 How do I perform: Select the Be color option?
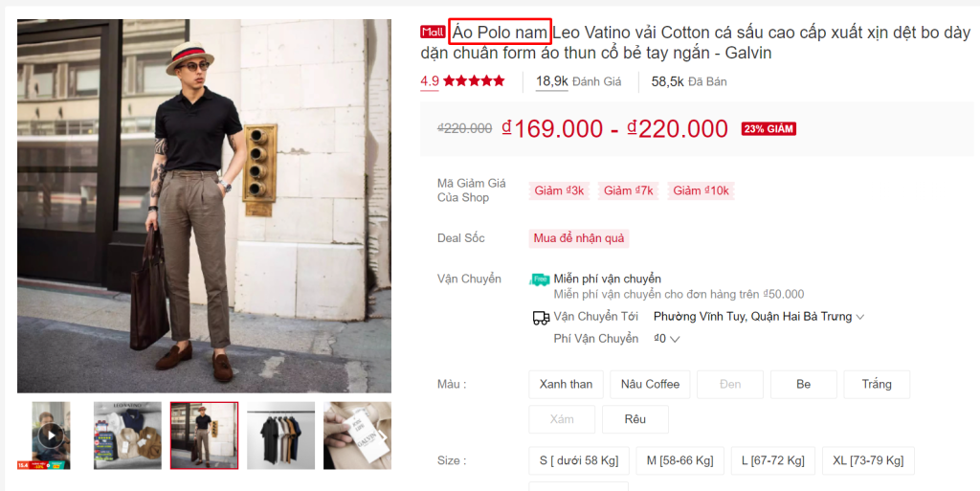(803, 385)
